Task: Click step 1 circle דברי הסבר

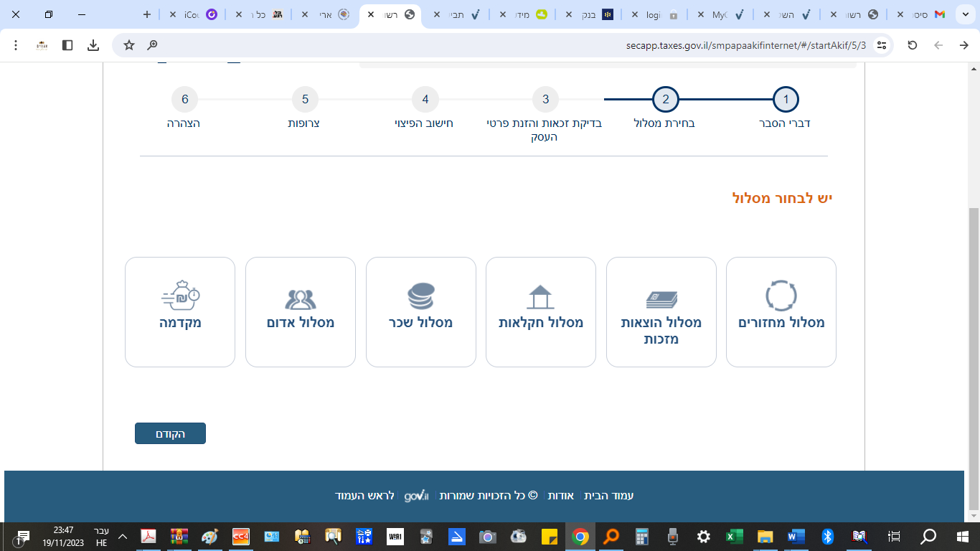Action: (x=786, y=99)
